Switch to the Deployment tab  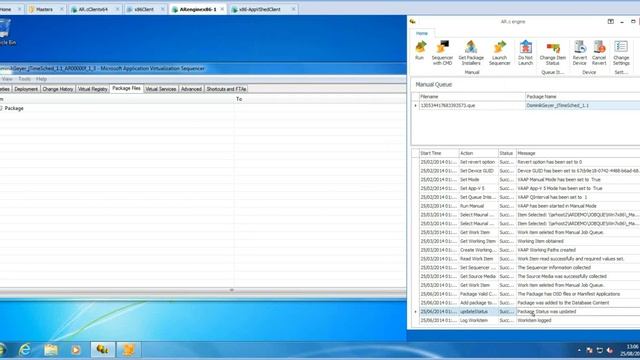tap(26, 89)
